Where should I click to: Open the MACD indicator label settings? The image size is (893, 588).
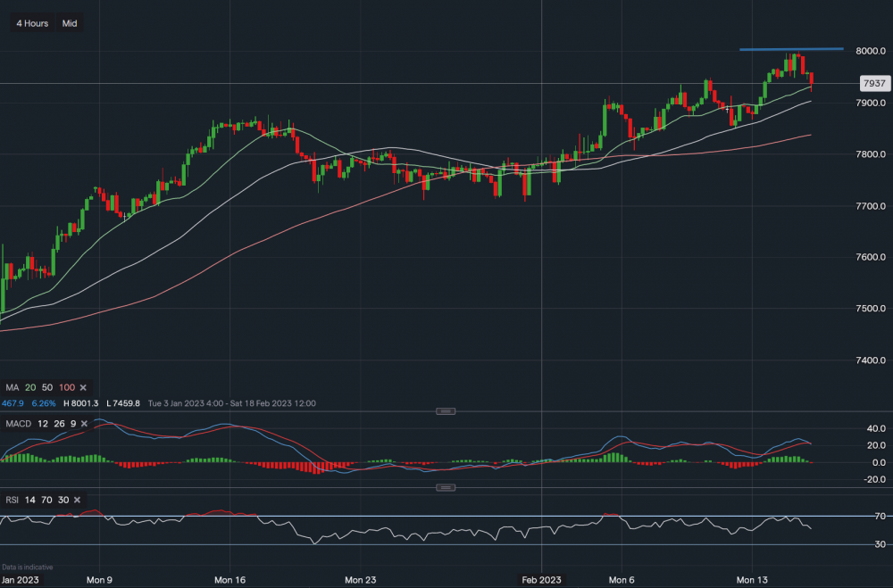(x=20, y=423)
